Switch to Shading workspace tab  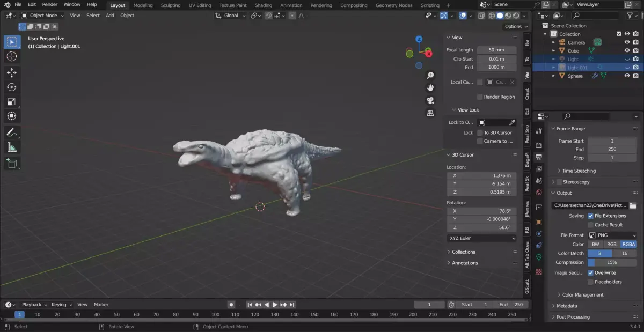(264, 5)
